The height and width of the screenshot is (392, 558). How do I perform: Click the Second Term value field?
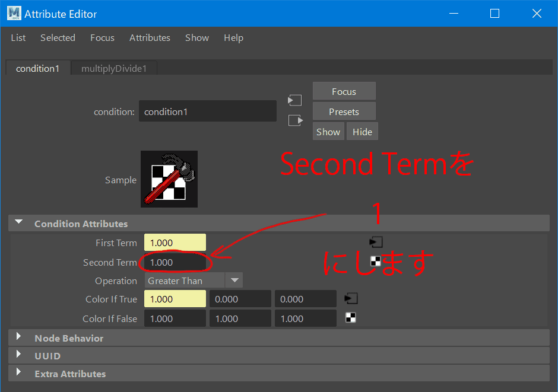(175, 262)
